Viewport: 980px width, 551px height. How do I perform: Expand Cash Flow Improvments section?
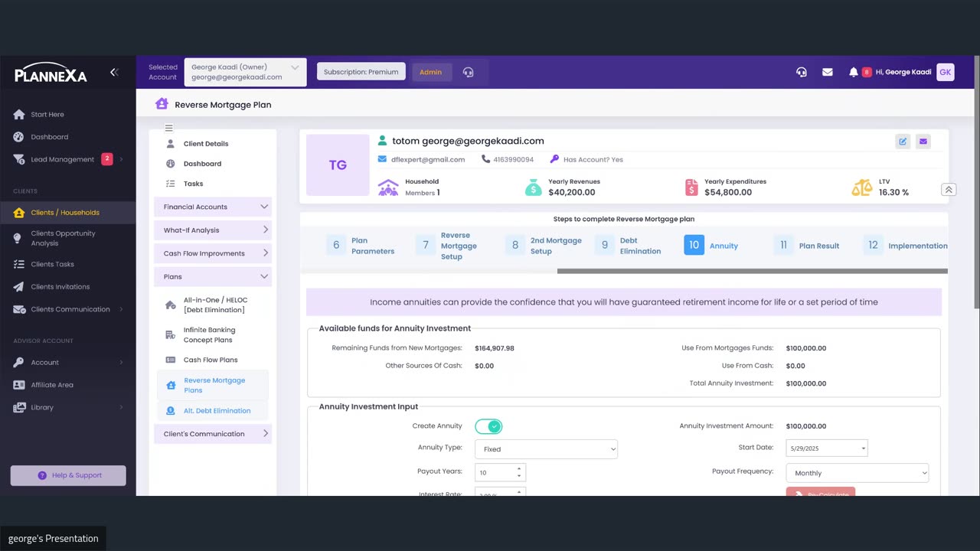coord(213,253)
